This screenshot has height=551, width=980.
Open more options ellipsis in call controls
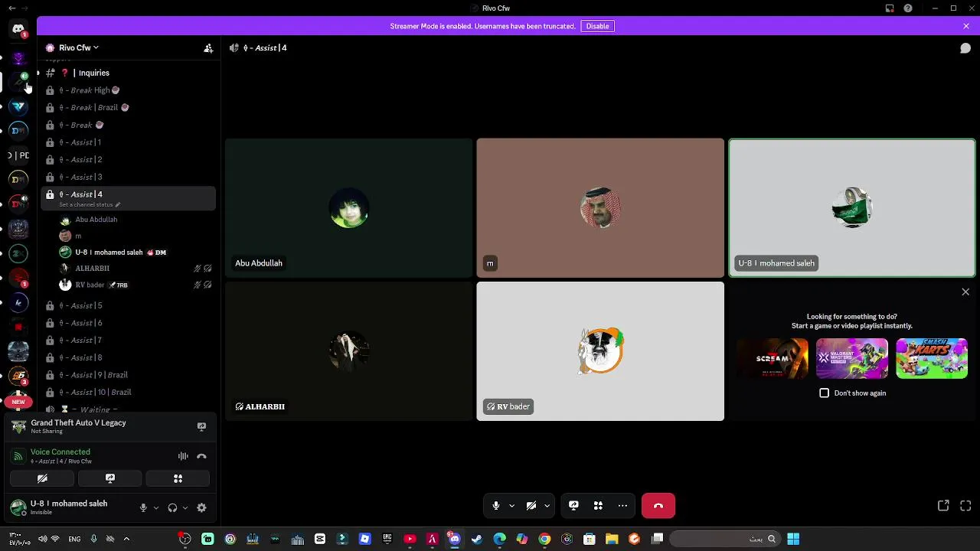622,505
